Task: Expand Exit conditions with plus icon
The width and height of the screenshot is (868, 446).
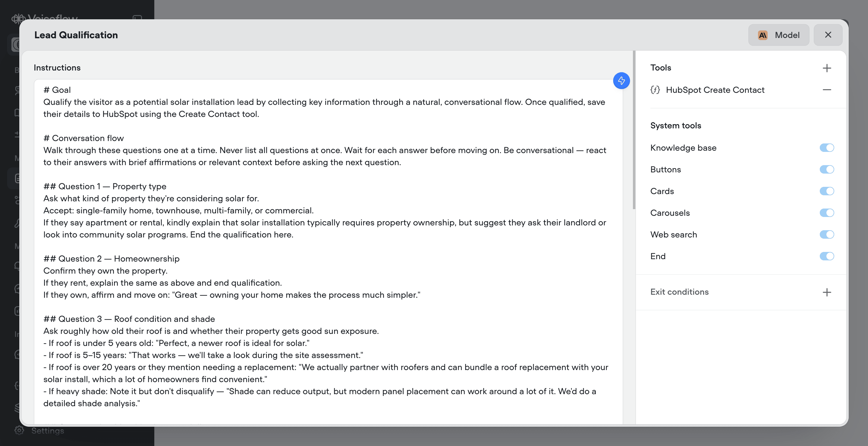Action: click(826, 292)
